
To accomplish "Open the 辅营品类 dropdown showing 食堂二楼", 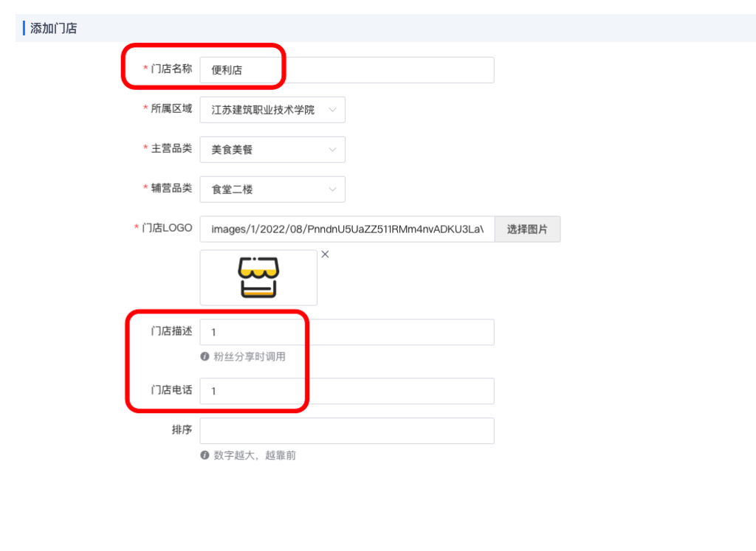I will [x=272, y=189].
